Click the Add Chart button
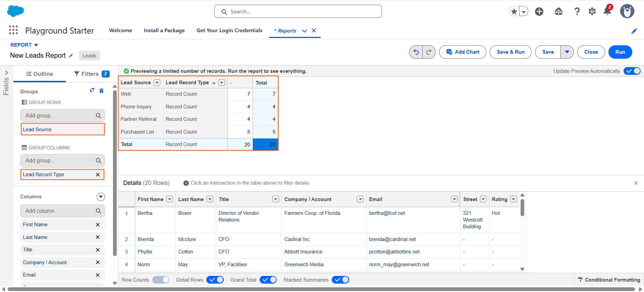This screenshot has height=292, width=644. [x=463, y=52]
